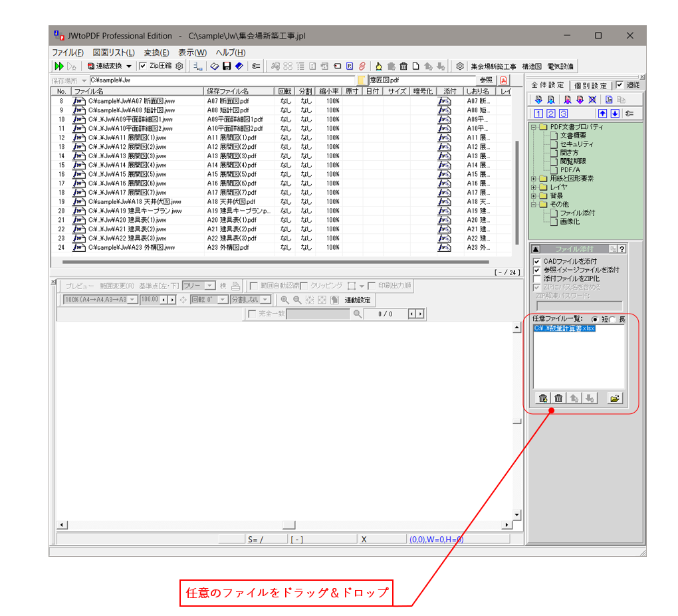Click the help question mark in ファイル添付 panel
This screenshot has width=678, height=616.
pyautogui.click(x=622, y=249)
